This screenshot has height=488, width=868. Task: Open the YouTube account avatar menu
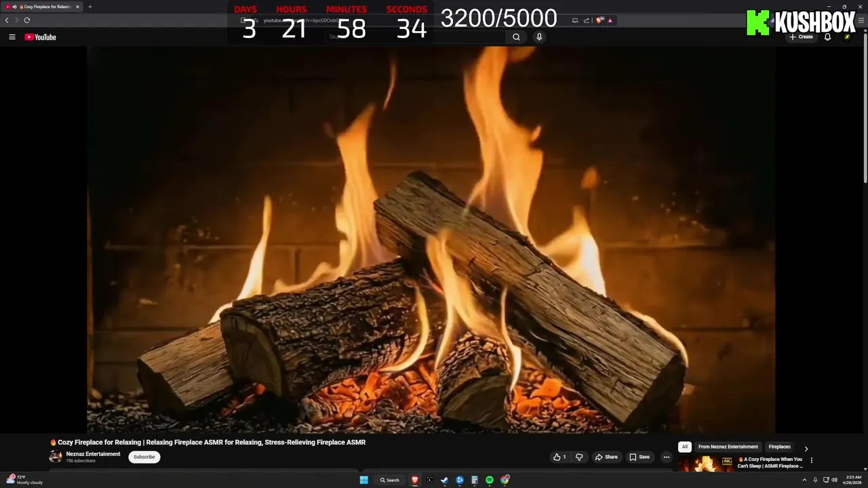coord(847,37)
